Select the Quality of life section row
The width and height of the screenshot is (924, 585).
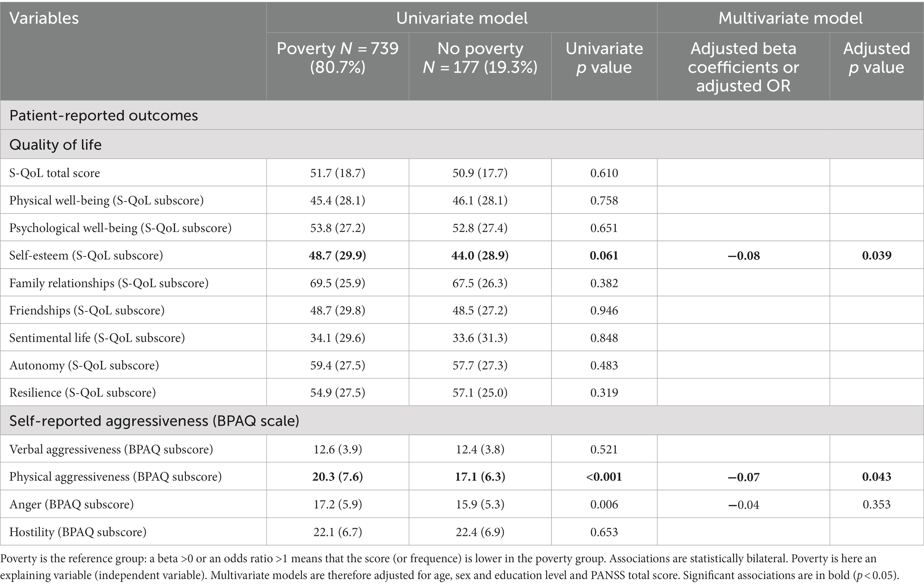coord(462,144)
